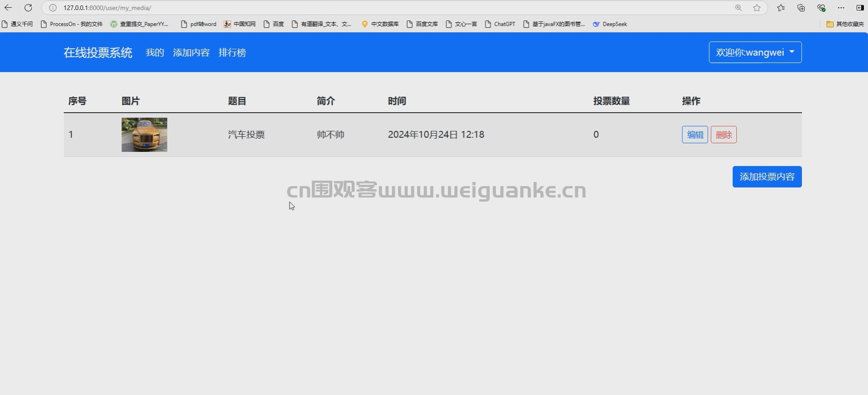Open the 有道翻译_文本 bookmark
The height and width of the screenshot is (395, 868).
coord(322,24)
